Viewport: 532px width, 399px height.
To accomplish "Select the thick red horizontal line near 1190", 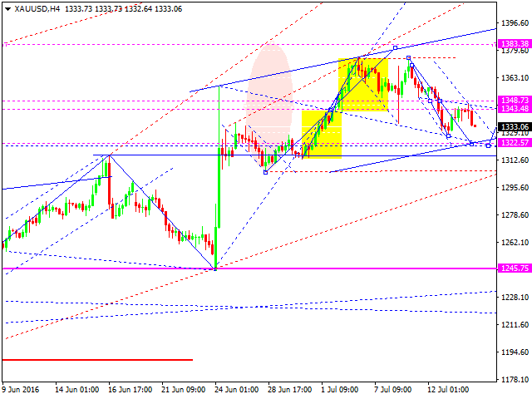I will tap(97, 360).
